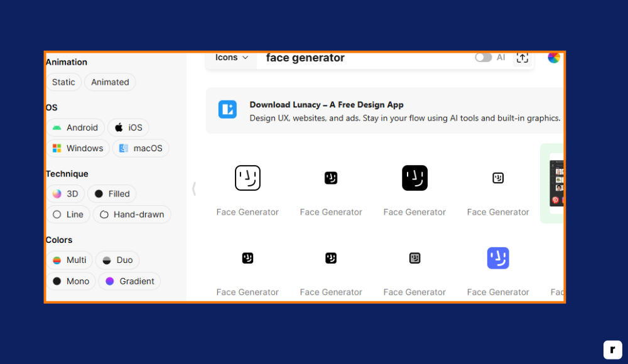This screenshot has height=364, width=628.
Task: Choose the 3D technique filter
Action: 65,194
